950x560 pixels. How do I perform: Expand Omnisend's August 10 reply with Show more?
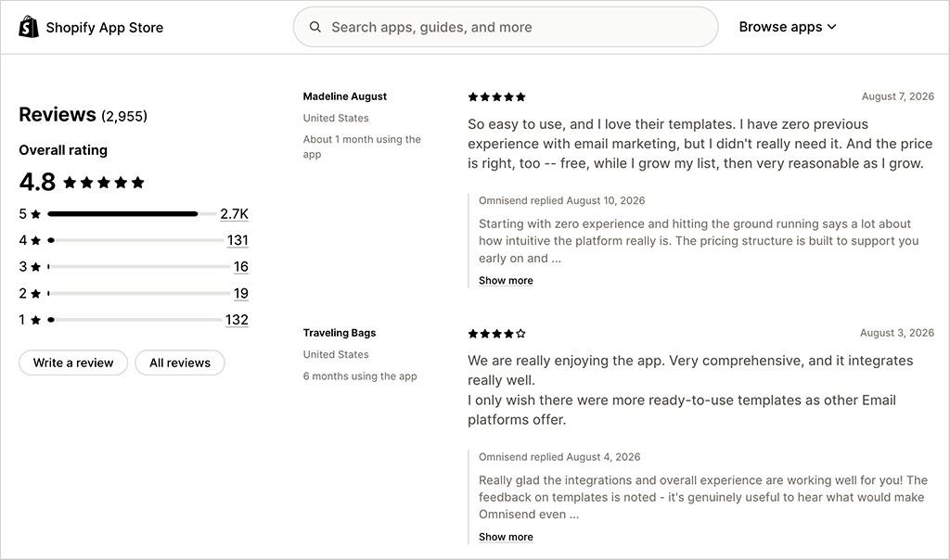tap(506, 280)
